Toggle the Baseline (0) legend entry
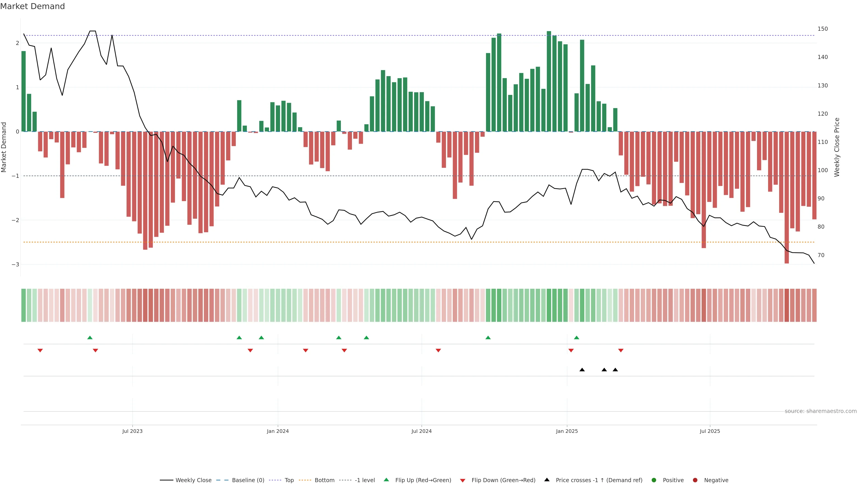This screenshot has height=488, width=868. click(248, 480)
